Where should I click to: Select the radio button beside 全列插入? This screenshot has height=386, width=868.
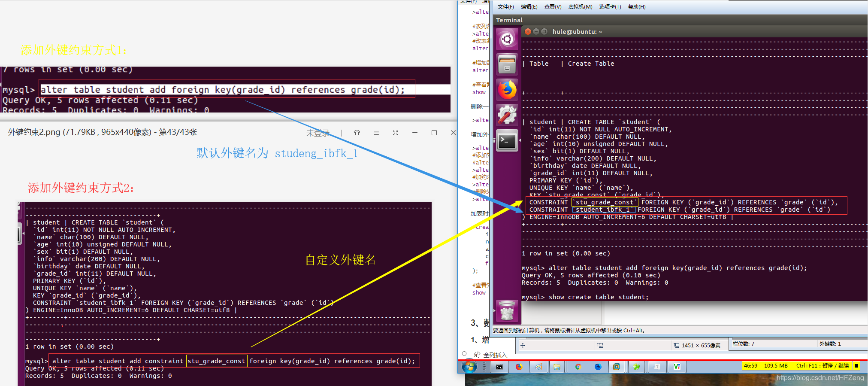tap(464, 354)
